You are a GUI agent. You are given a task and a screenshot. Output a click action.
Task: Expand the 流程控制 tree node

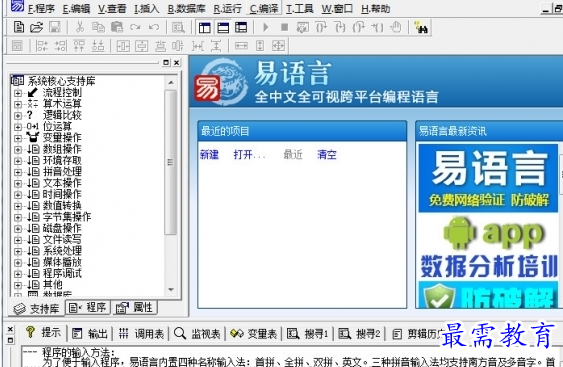18,93
